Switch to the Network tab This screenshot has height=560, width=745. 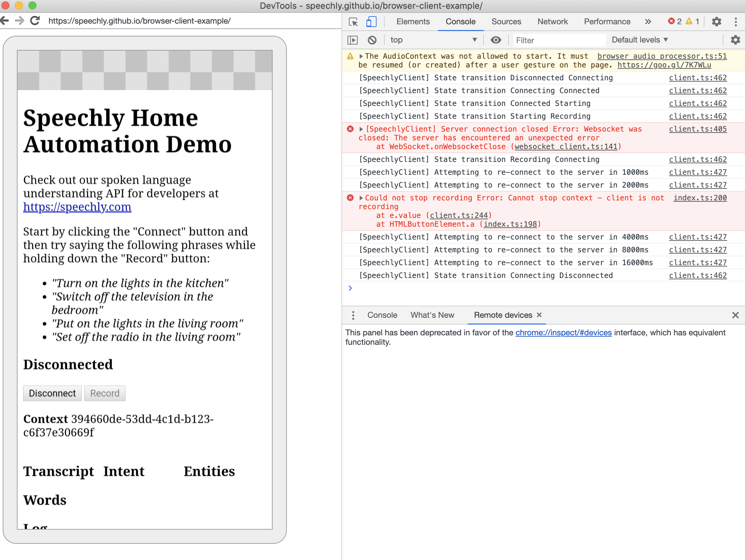point(552,21)
